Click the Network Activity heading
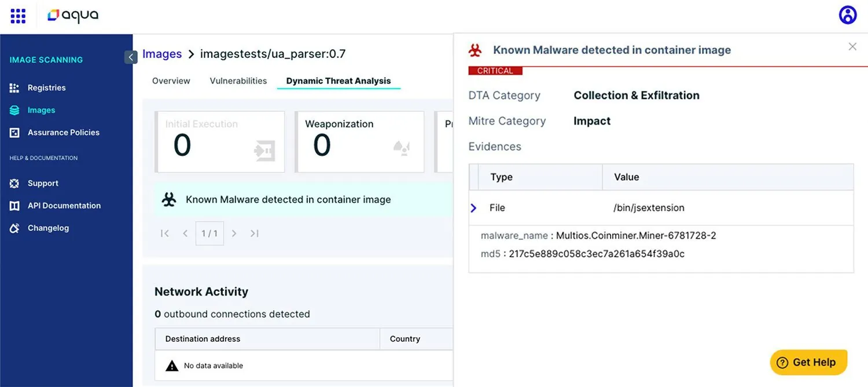 coord(201,292)
